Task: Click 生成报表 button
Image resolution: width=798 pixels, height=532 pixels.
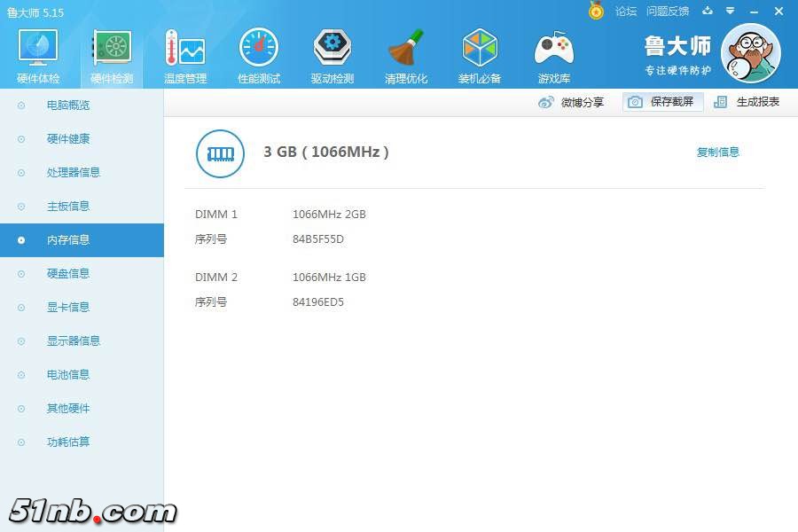Action: [x=747, y=102]
